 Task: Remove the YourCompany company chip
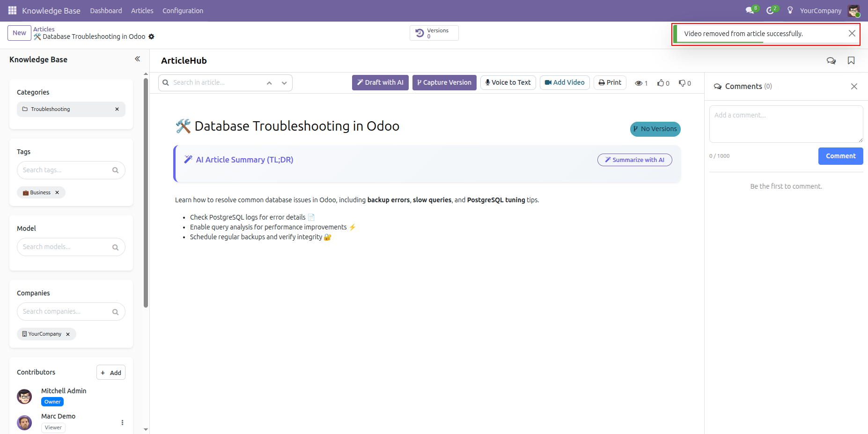tap(68, 334)
